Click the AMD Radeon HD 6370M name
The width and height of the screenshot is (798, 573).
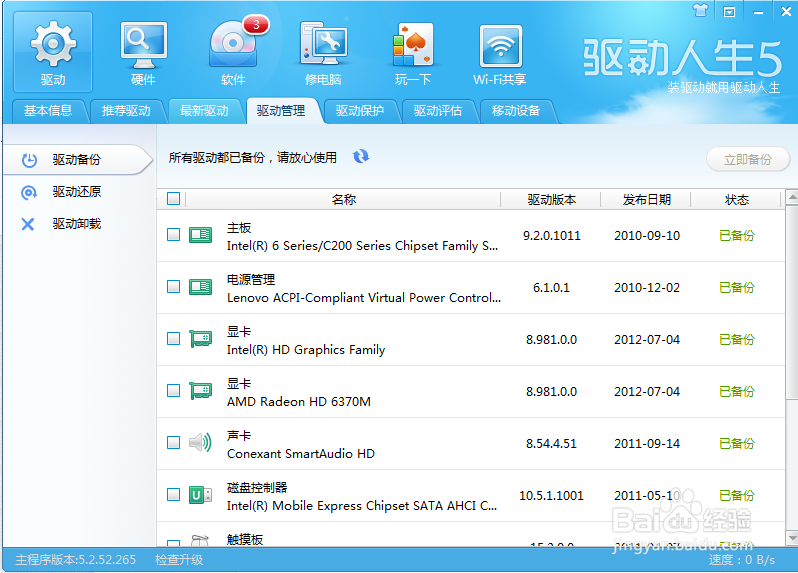coord(299,402)
